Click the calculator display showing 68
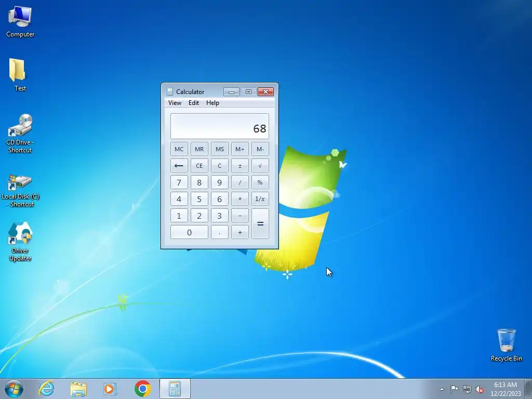The image size is (532, 399). 220,126
